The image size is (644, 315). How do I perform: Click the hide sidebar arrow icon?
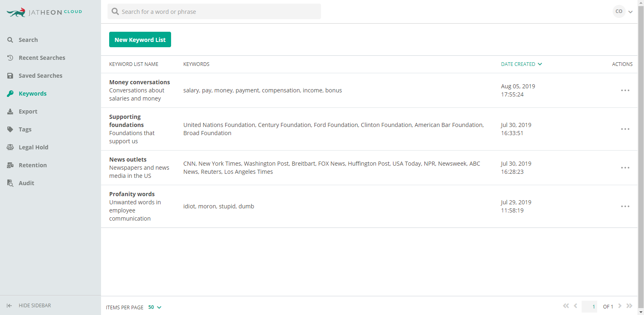tap(9, 306)
